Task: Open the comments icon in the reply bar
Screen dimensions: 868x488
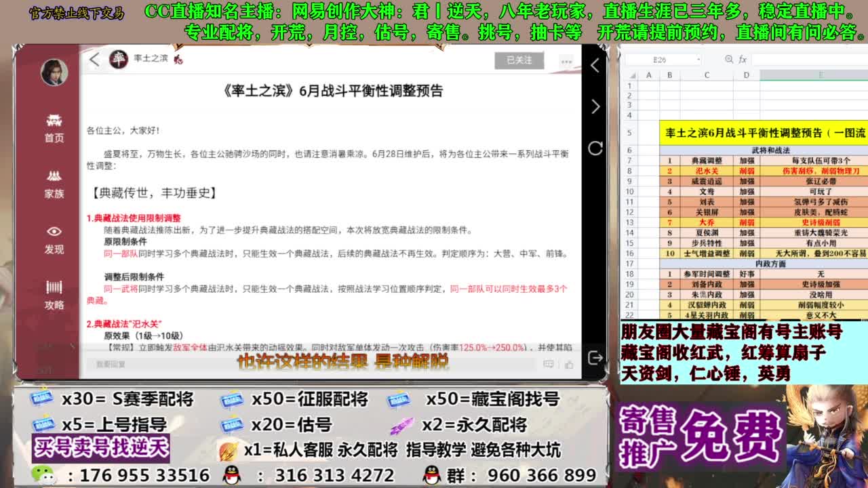Action: point(548,365)
